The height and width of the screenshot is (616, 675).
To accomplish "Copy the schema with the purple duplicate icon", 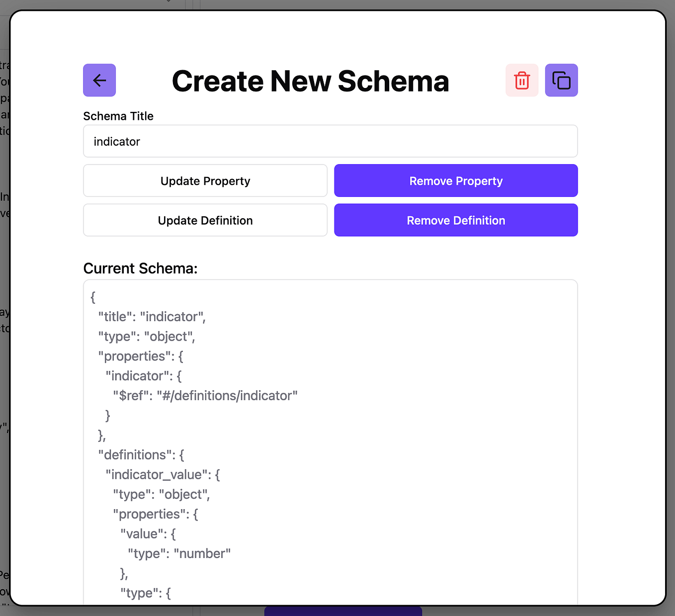I will [x=561, y=80].
